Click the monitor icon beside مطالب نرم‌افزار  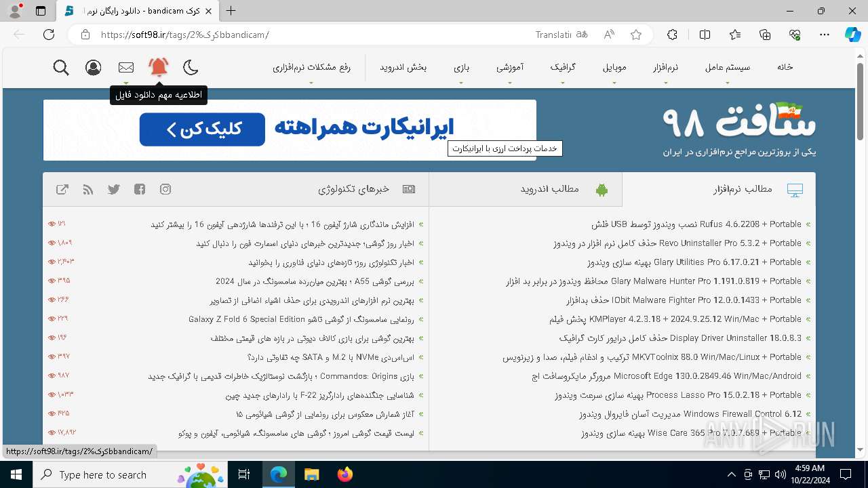tap(795, 190)
